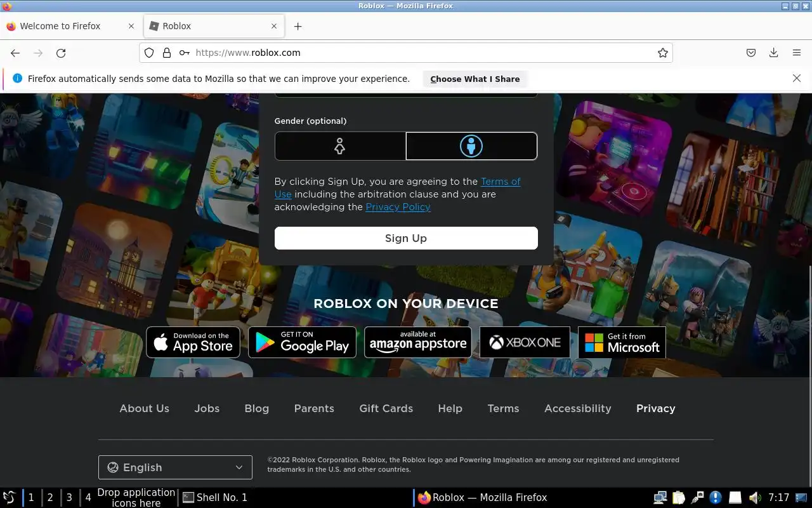Open Gift Cards footer link
This screenshot has height=508, width=812.
click(386, 408)
